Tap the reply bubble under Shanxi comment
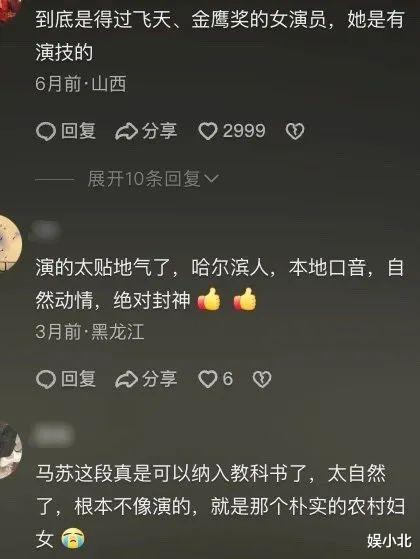Screen dimensions: 420x559 (x=46, y=131)
